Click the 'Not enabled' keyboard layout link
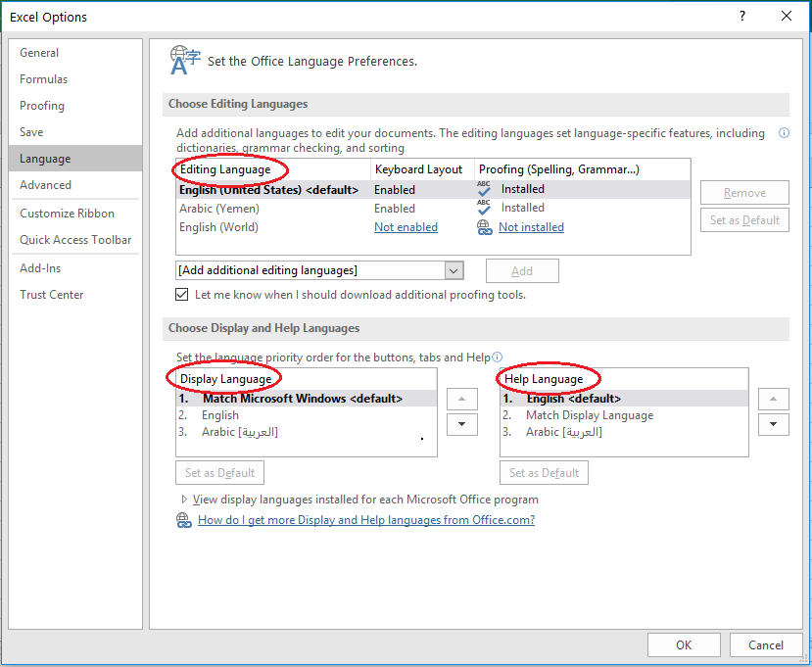Viewport: 812px width, 667px height. tap(406, 227)
